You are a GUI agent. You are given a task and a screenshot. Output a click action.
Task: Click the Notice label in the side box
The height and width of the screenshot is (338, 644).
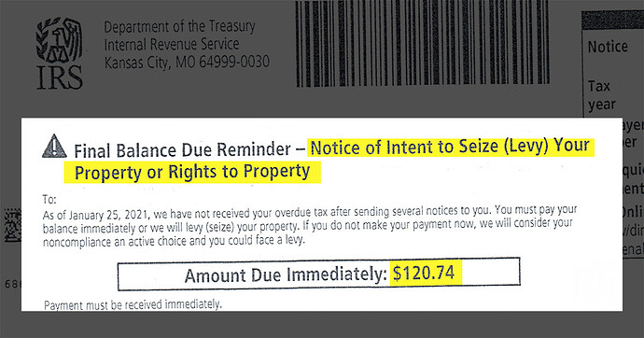(x=608, y=47)
